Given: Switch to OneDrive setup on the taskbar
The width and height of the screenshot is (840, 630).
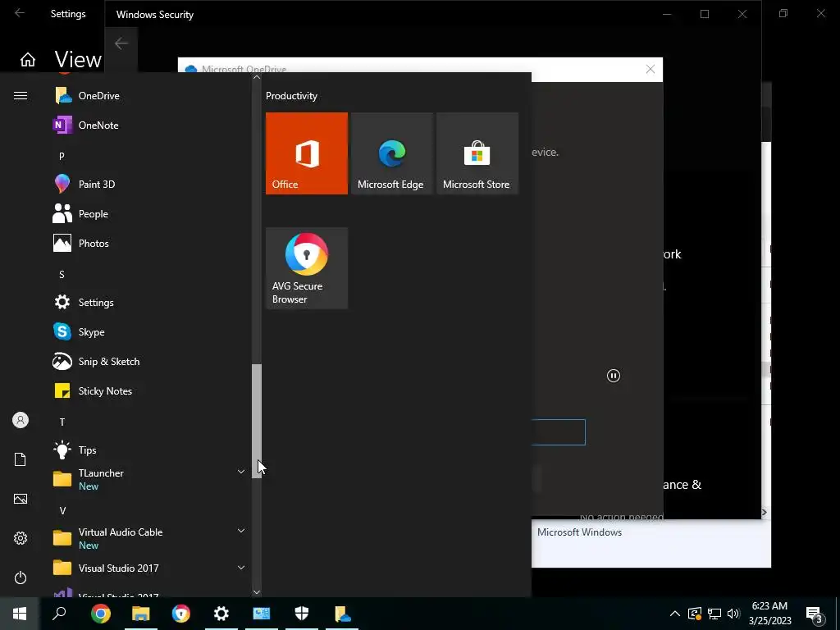Looking at the screenshot, I should [342, 614].
